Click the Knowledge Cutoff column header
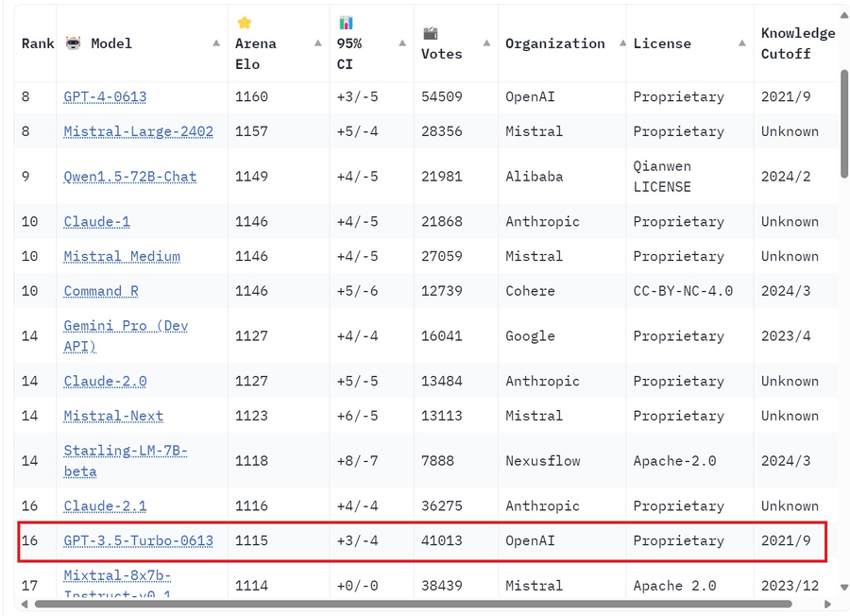 (x=797, y=43)
